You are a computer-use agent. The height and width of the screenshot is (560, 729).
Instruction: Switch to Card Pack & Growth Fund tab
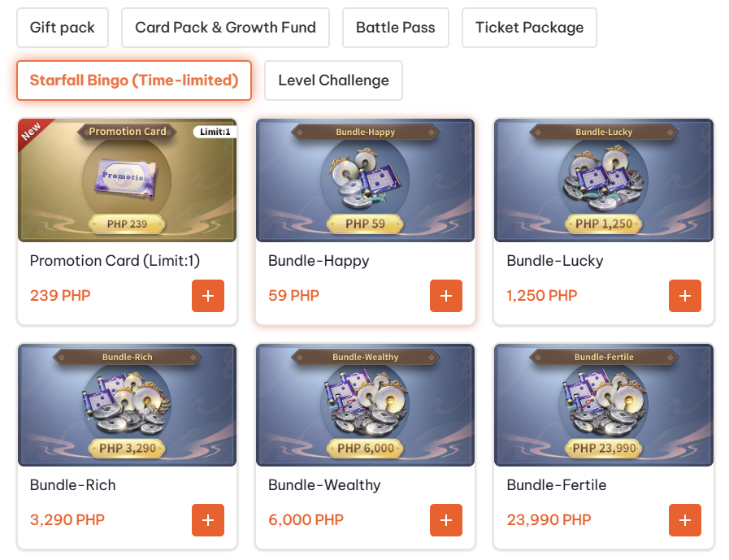pos(225,28)
